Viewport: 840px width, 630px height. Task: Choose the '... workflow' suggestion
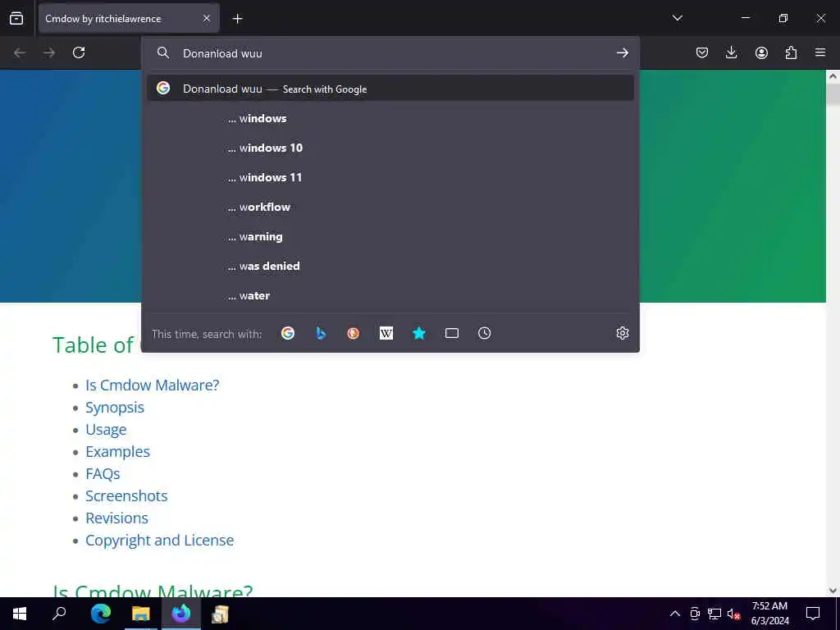click(x=390, y=207)
